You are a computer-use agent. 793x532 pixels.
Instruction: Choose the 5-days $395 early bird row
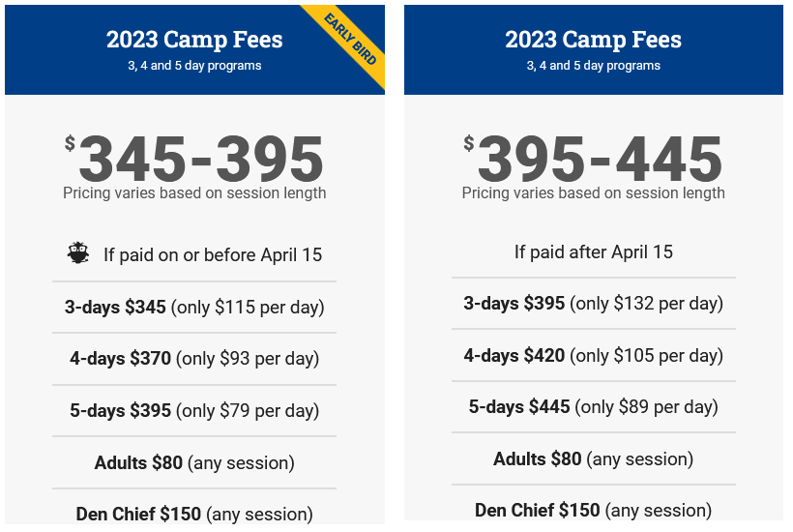pyautogui.click(x=194, y=411)
